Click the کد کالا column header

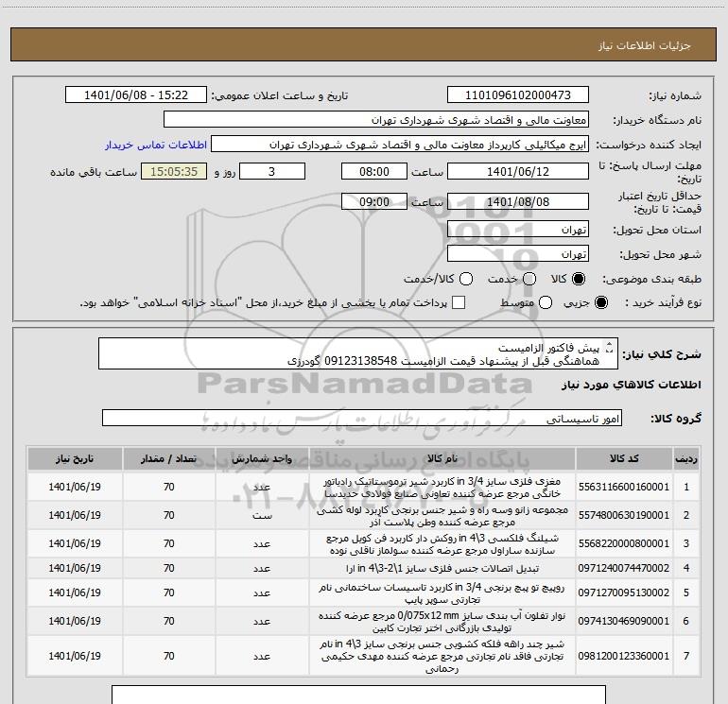(x=624, y=458)
